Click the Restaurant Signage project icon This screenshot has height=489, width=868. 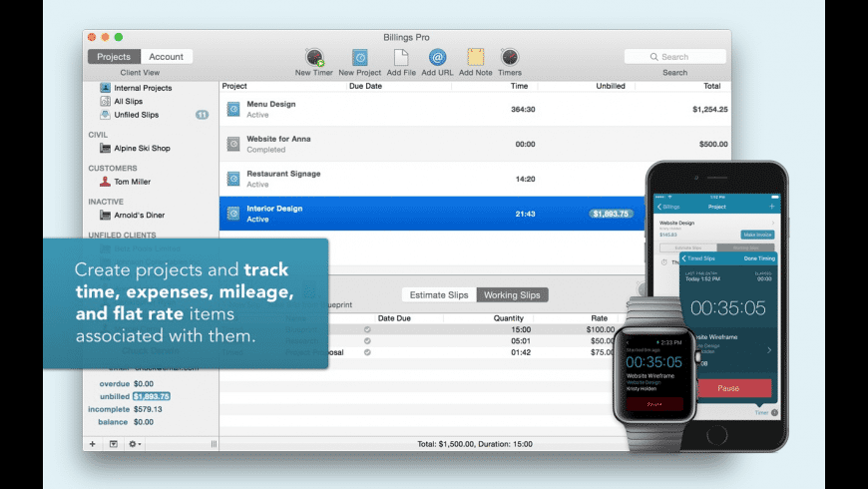pos(233,179)
